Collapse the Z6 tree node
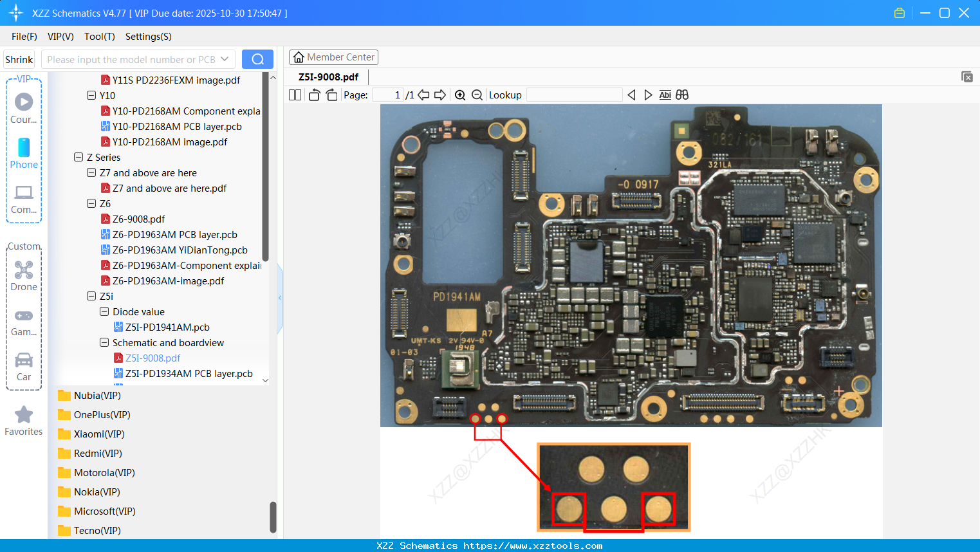The height and width of the screenshot is (552, 980). coord(91,203)
